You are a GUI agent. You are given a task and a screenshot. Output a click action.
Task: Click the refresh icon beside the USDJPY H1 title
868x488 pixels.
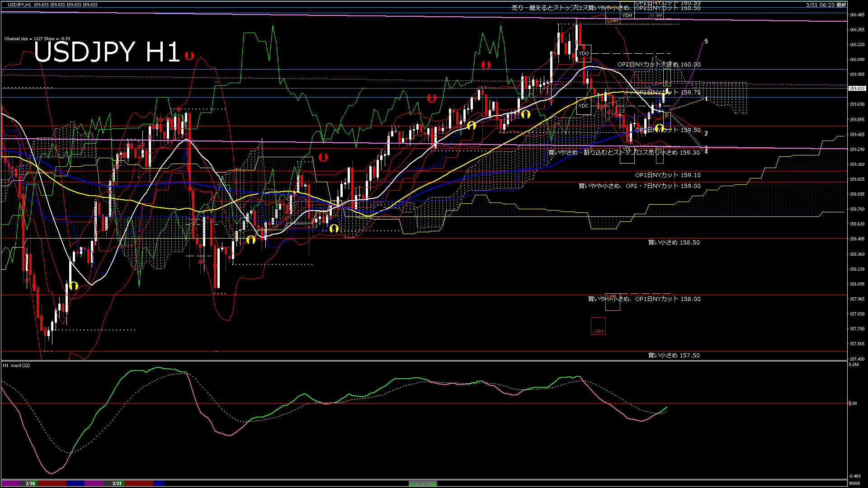tap(190, 55)
